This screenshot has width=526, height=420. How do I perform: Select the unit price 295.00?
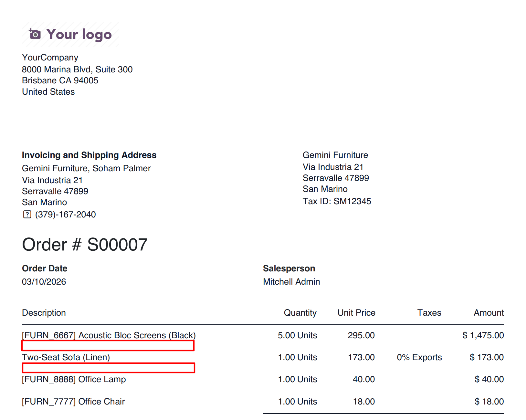[361, 335]
